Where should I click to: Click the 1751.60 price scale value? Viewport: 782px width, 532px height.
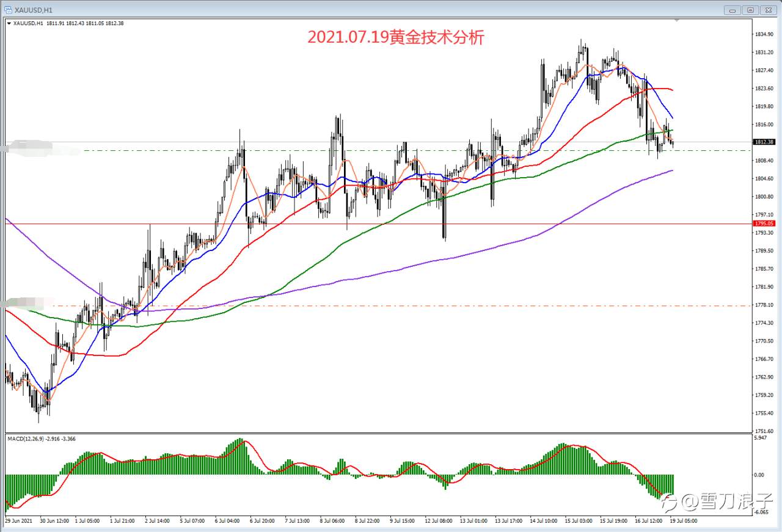pyautogui.click(x=764, y=431)
